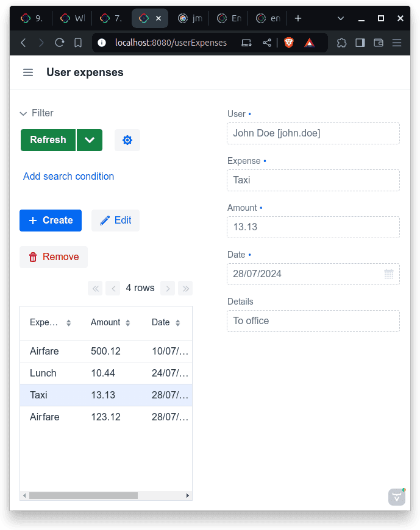Screen dimensions: 420x530
Task: Sort table by Amount column
Action: tap(127, 323)
